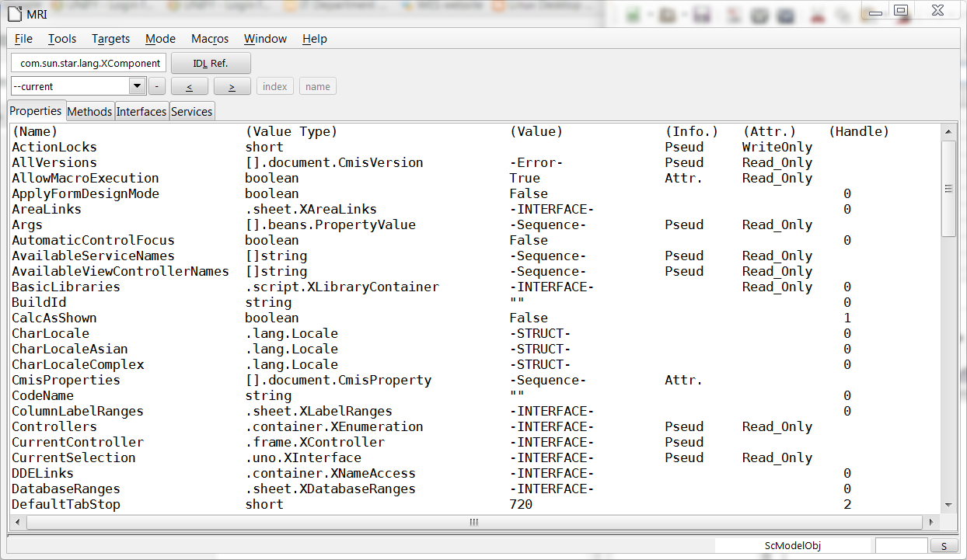Click the (Handle) column header
This screenshot has width=967, height=560.
pyautogui.click(x=859, y=131)
